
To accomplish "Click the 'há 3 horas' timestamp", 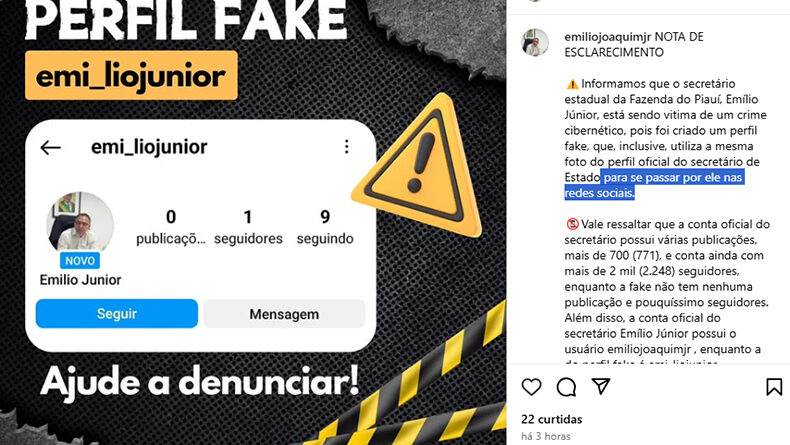I will (x=546, y=436).
